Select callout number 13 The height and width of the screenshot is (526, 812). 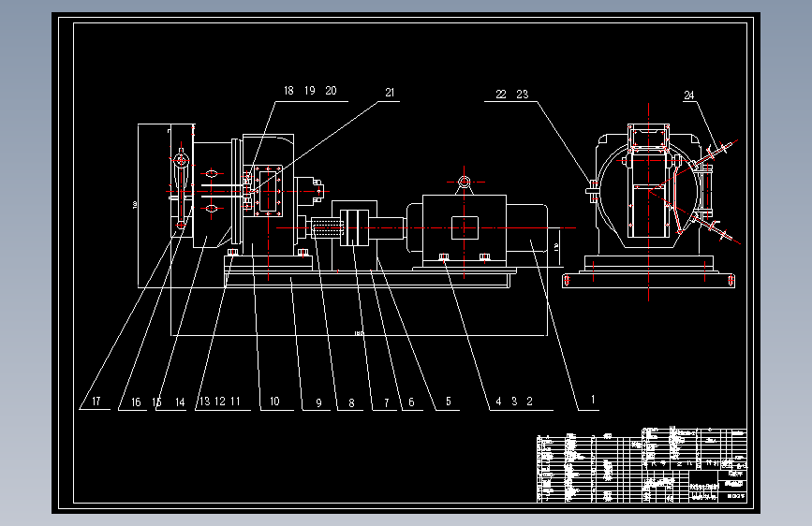click(204, 402)
